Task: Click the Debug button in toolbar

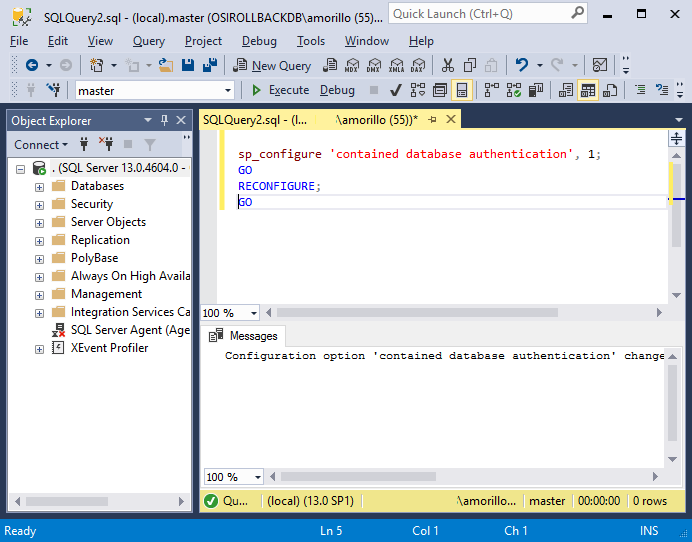Action: [x=337, y=90]
